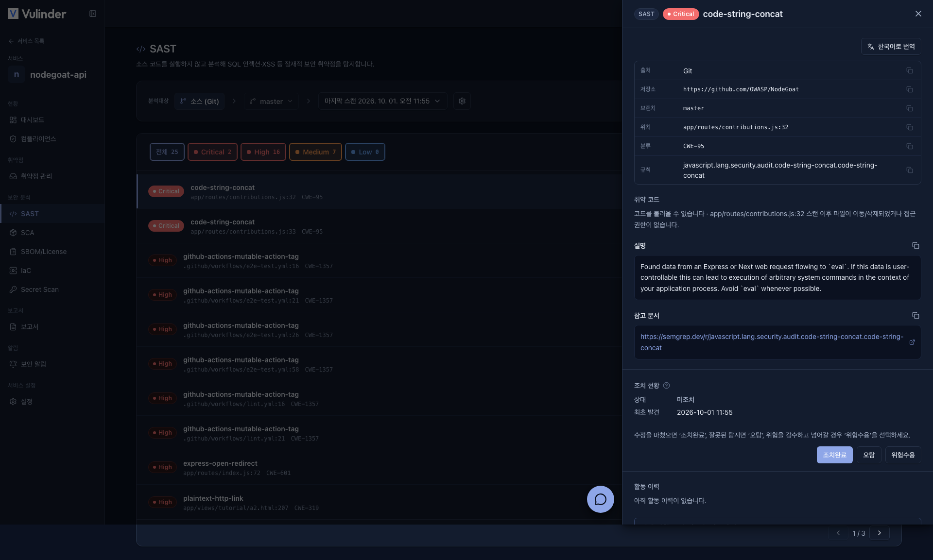This screenshot has width=933, height=560.
Task: Collapse the sidebar with panel icon
Action: (93, 14)
